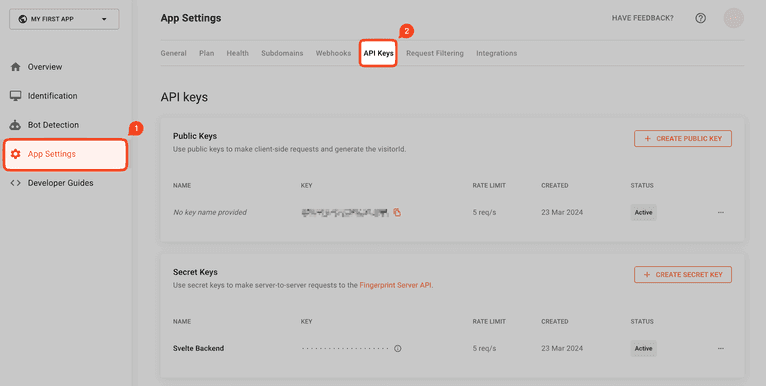The width and height of the screenshot is (766, 386).
Task: Open the MY FIRST APP dropdown
Action: click(64, 19)
